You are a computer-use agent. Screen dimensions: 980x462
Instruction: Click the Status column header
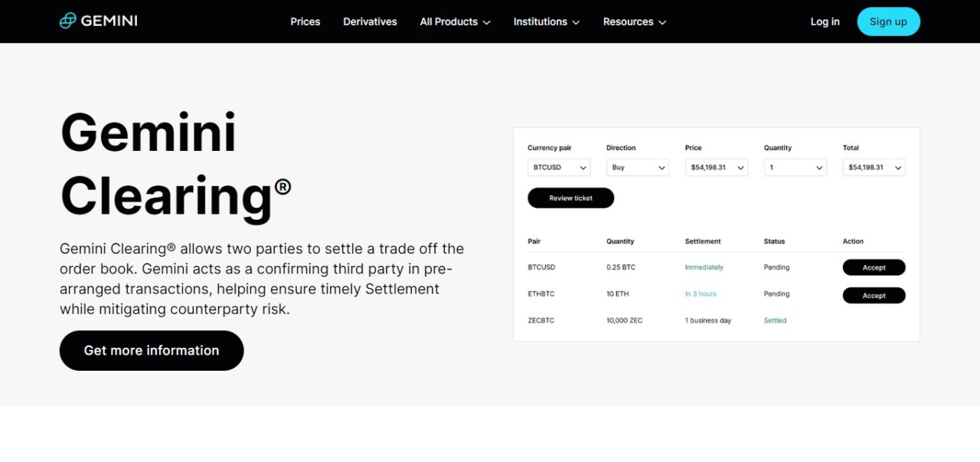[775, 241]
